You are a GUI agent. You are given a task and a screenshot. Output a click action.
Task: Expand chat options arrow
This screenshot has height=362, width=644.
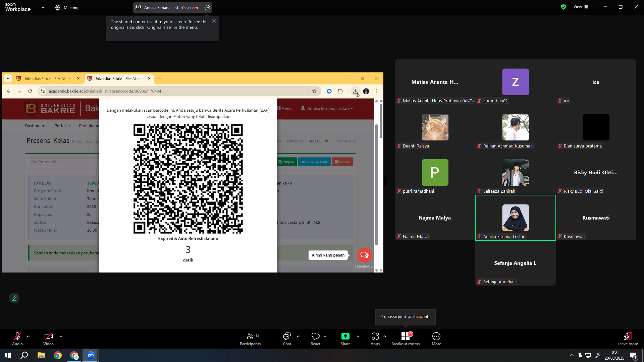(x=298, y=336)
